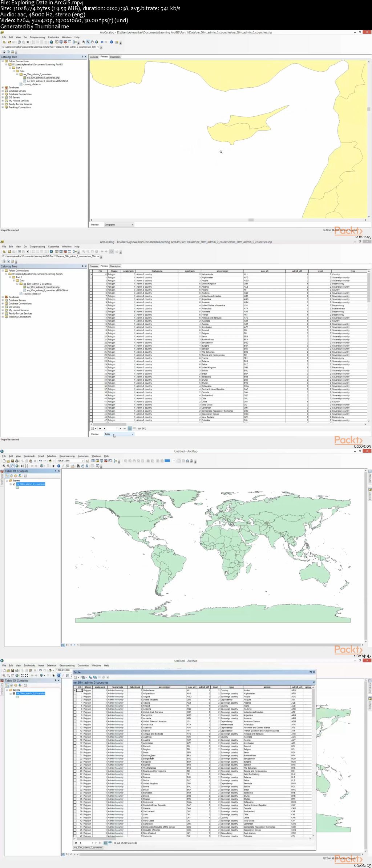Open Table Options icon in the Table window

point(76,677)
